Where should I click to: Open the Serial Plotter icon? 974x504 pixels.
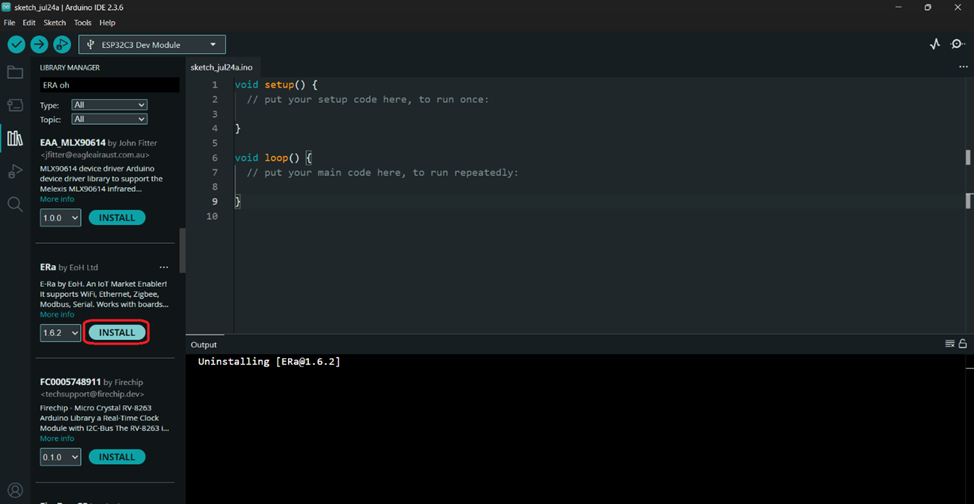pos(935,44)
